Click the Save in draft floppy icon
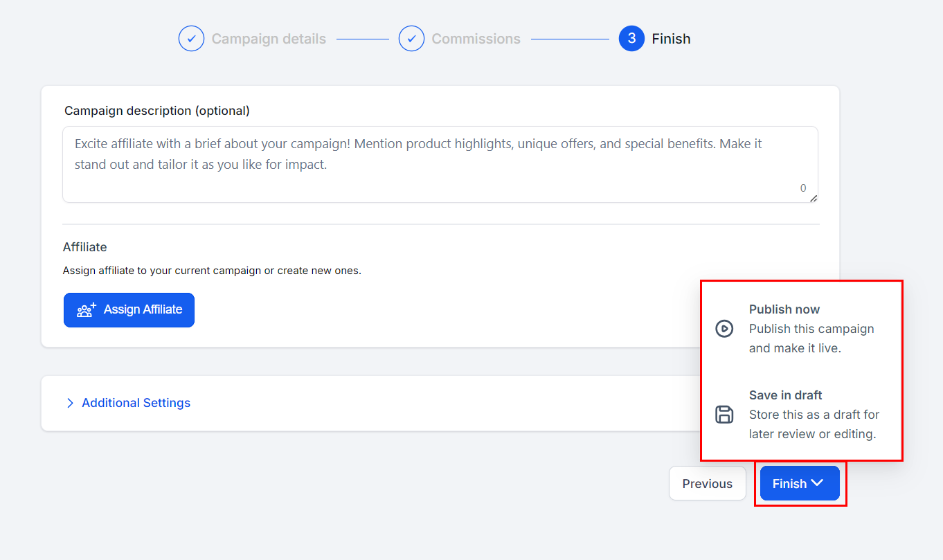Viewport: 943px width, 560px height. (x=724, y=415)
